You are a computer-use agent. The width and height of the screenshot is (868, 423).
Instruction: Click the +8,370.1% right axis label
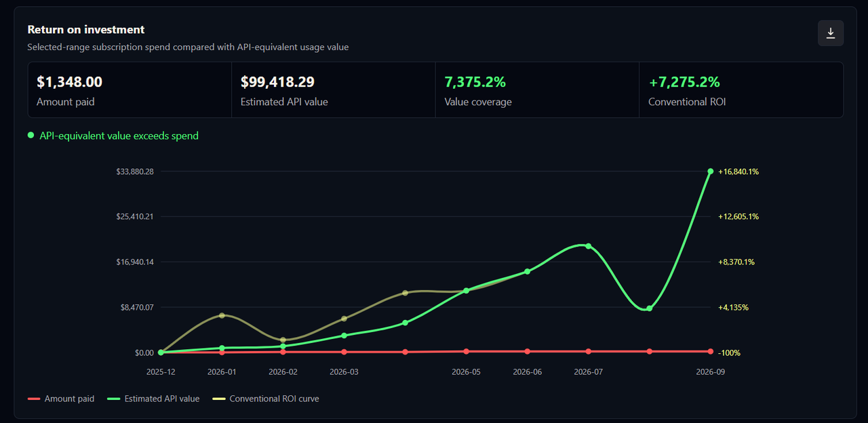736,262
